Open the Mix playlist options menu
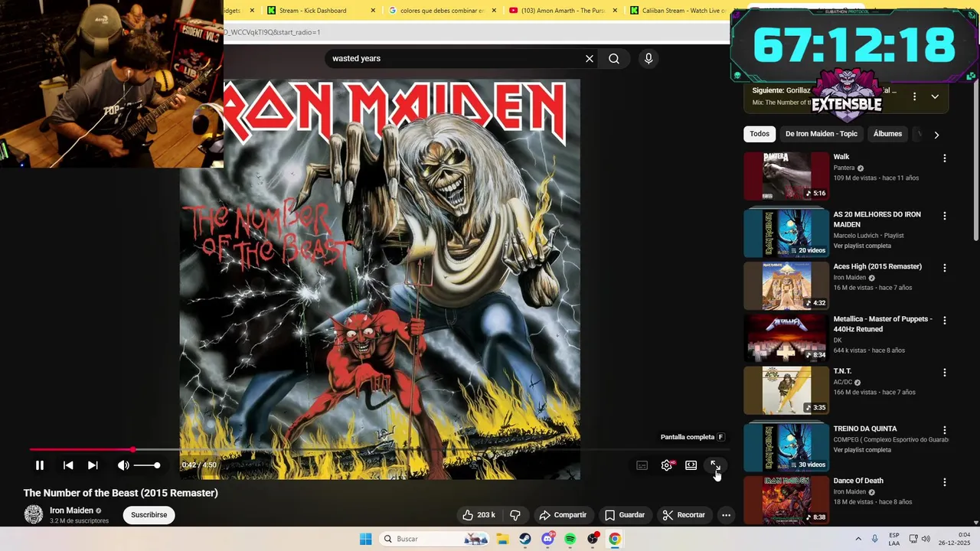980x551 pixels. tap(914, 96)
